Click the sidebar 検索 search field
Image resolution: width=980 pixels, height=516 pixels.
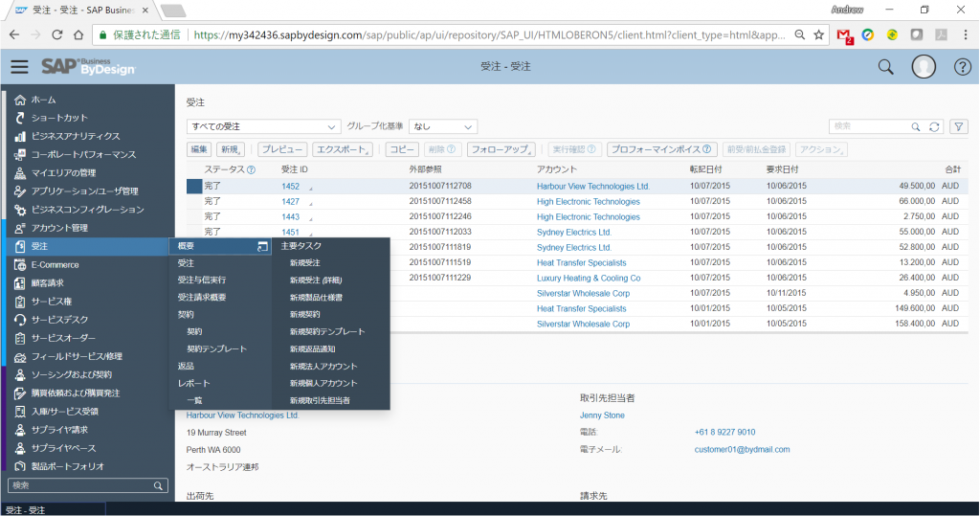(87, 485)
